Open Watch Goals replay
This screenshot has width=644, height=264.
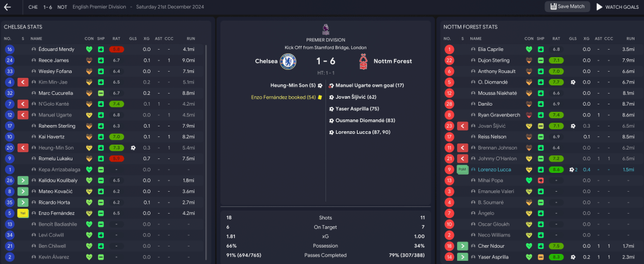tap(617, 7)
